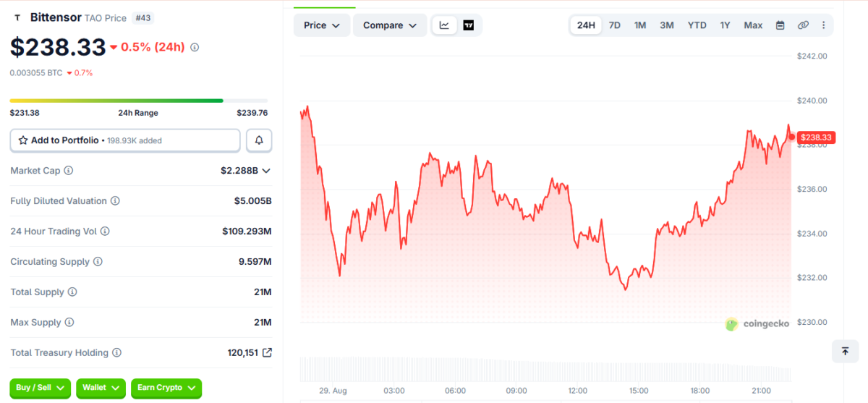Viewport: 868px width, 403px height.
Task: Select the 3M timeframe tab
Action: (667, 25)
